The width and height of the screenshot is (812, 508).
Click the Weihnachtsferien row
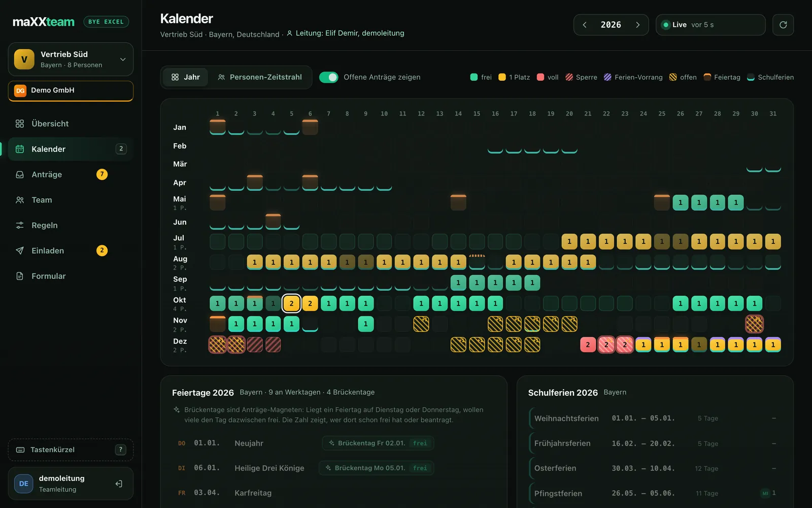point(655,418)
